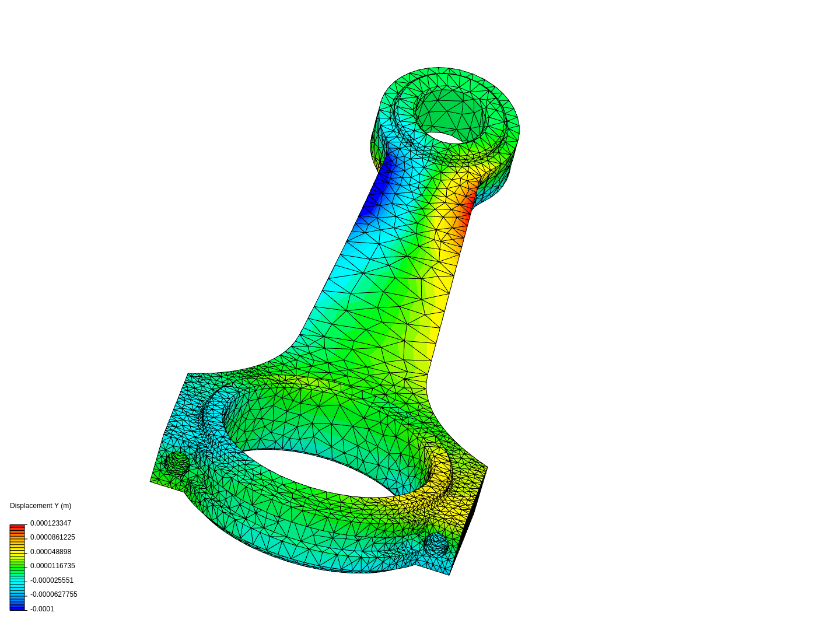Image resolution: width=840 pixels, height=630 pixels.
Task: Pick the legend value 0.000048898
Action: click(x=51, y=552)
